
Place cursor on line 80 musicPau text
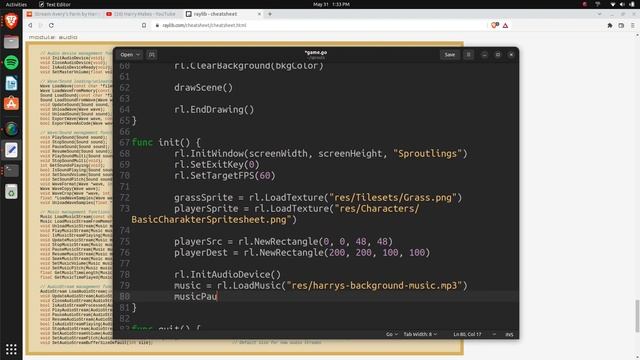(x=195, y=297)
